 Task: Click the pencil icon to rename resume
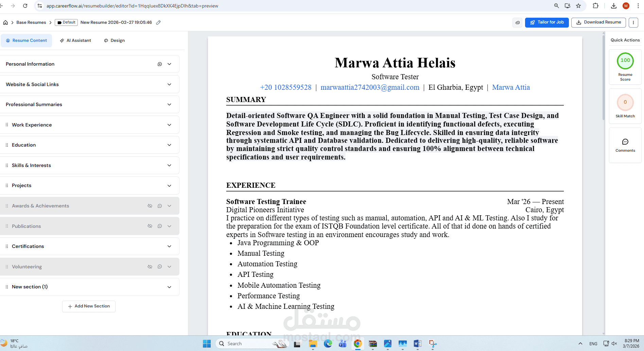click(158, 22)
